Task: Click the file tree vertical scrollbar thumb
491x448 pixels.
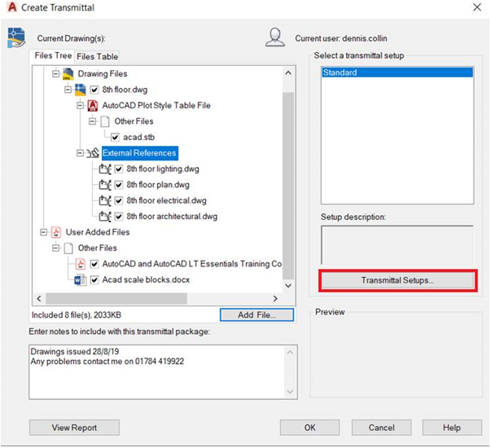Action: [x=288, y=186]
